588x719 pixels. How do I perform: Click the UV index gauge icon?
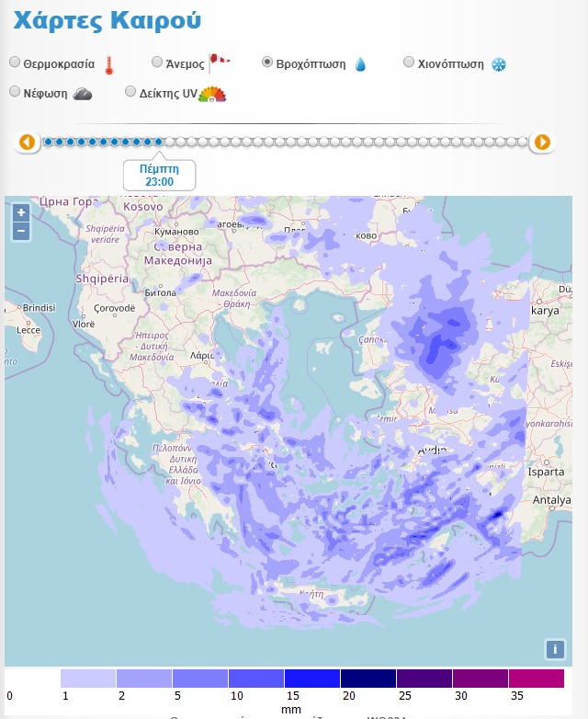tap(212, 93)
